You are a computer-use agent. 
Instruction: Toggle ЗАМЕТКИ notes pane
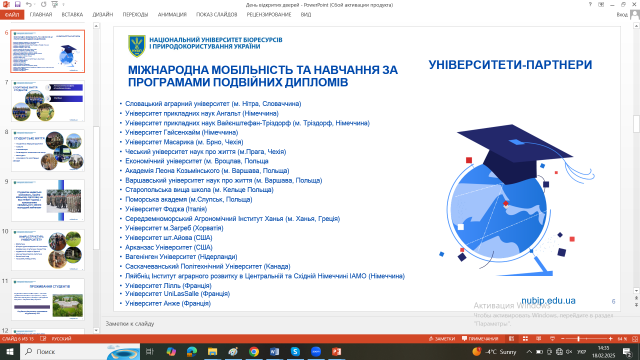pyautogui.click(x=442, y=339)
